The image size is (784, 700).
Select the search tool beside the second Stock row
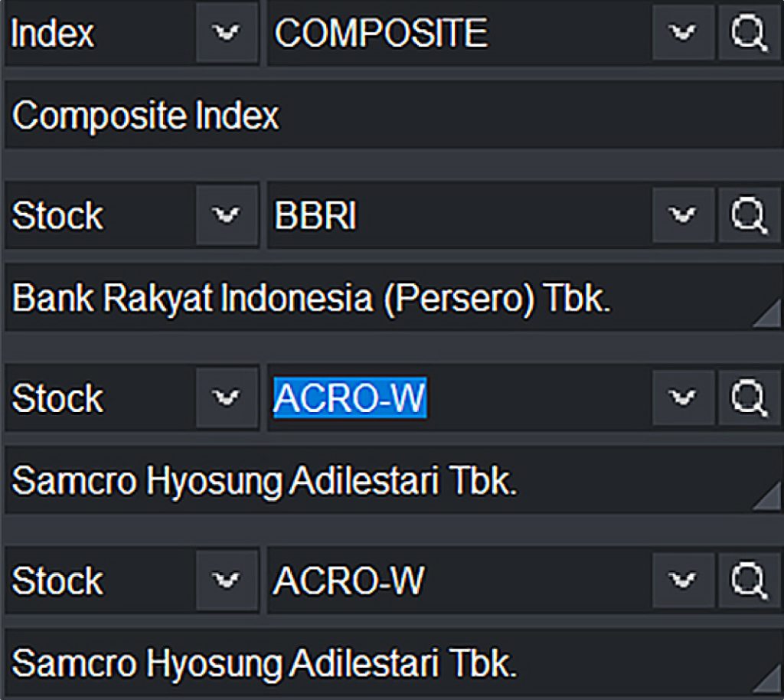[x=749, y=397]
